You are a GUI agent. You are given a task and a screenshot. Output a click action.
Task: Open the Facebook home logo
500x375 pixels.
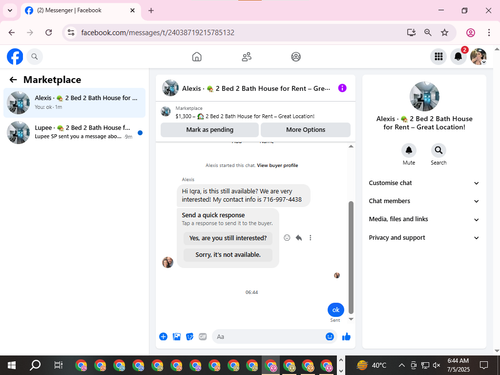click(x=15, y=57)
